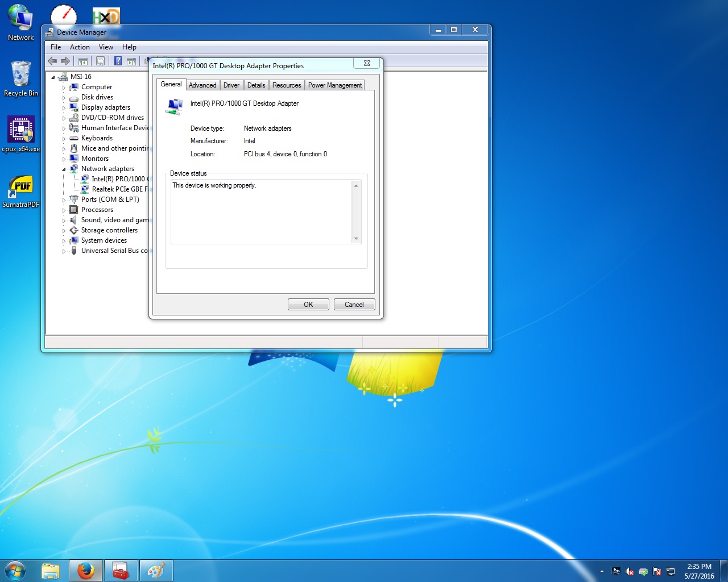Viewport: 728px width, 582px height.
Task: Click the Safely Remove Hardware tray icon
Action: pyautogui.click(x=643, y=571)
